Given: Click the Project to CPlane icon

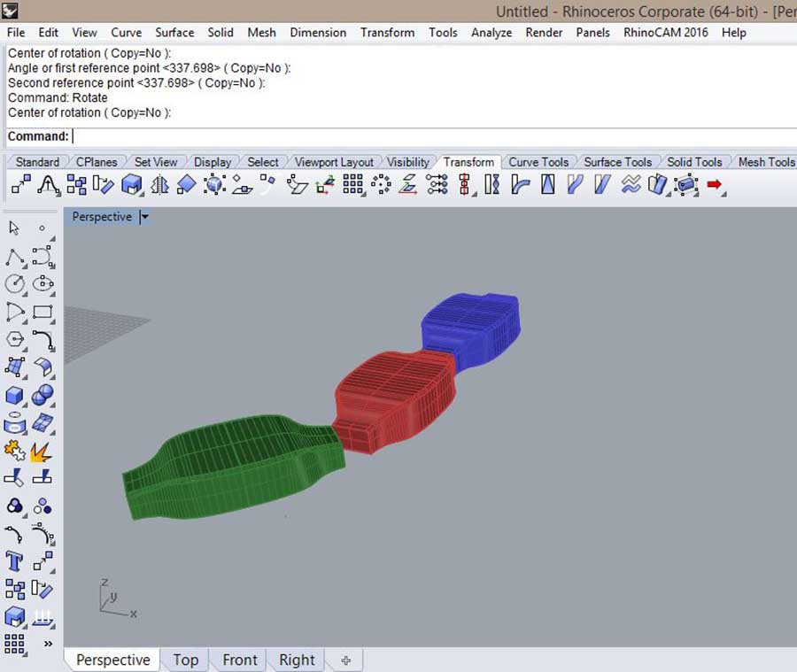Looking at the screenshot, I should [x=408, y=184].
